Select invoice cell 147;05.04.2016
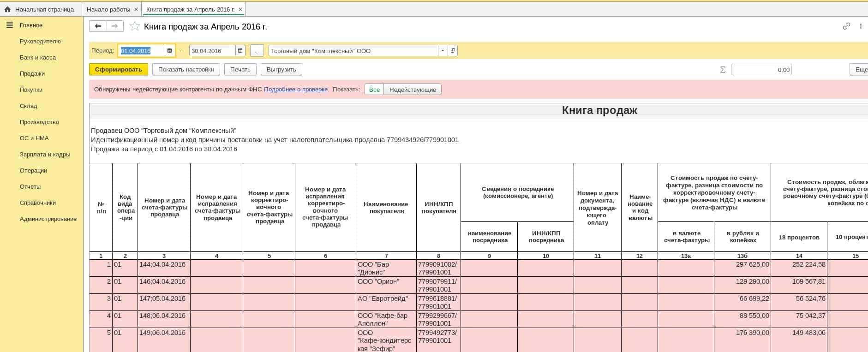 click(x=164, y=302)
